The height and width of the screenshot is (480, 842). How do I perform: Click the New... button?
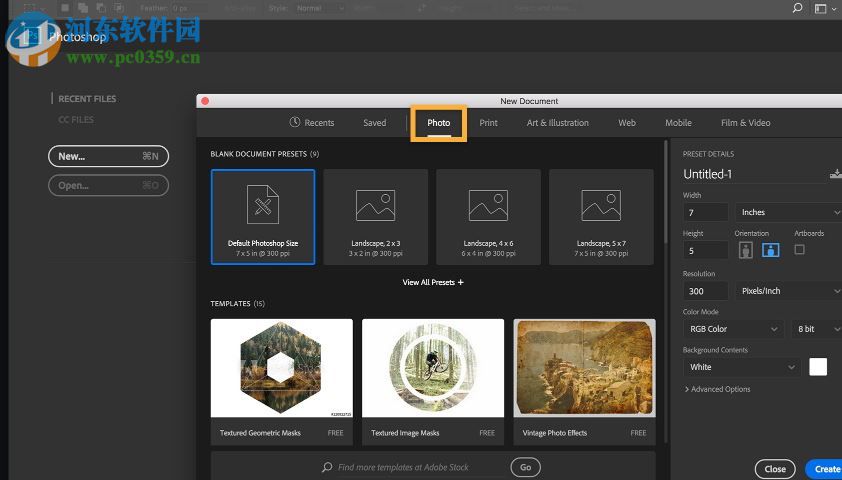(x=108, y=156)
